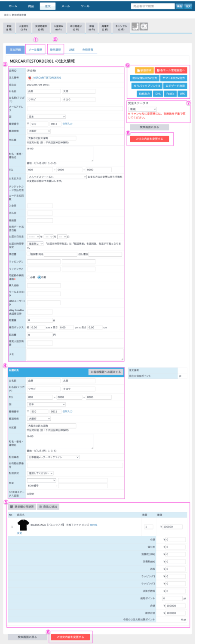Click the 商品の追加 plus button
This screenshot has height=644, width=199.
coord(48,507)
